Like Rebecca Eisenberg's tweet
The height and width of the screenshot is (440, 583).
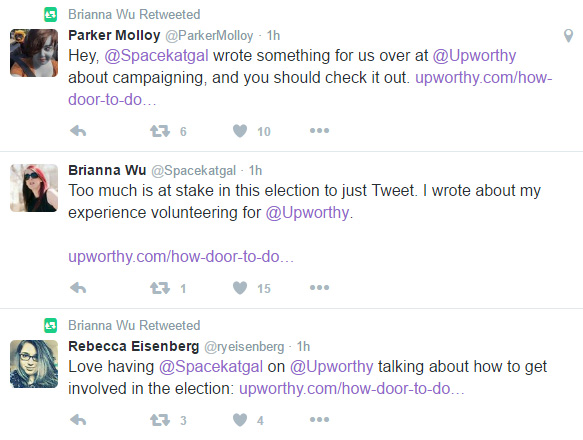click(240, 420)
